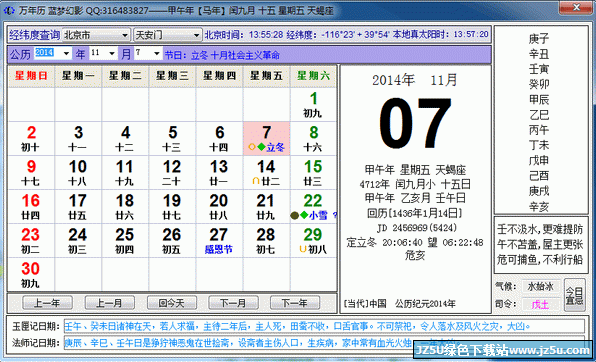Click the 定立冬 20:06:40 time line
The height and width of the screenshot is (362, 596).
415,242
